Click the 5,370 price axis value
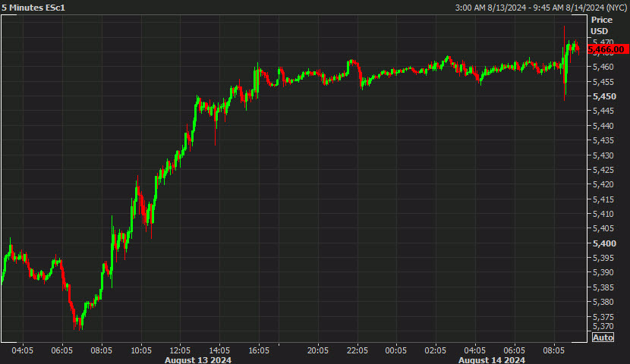The image size is (630, 364). [603, 327]
